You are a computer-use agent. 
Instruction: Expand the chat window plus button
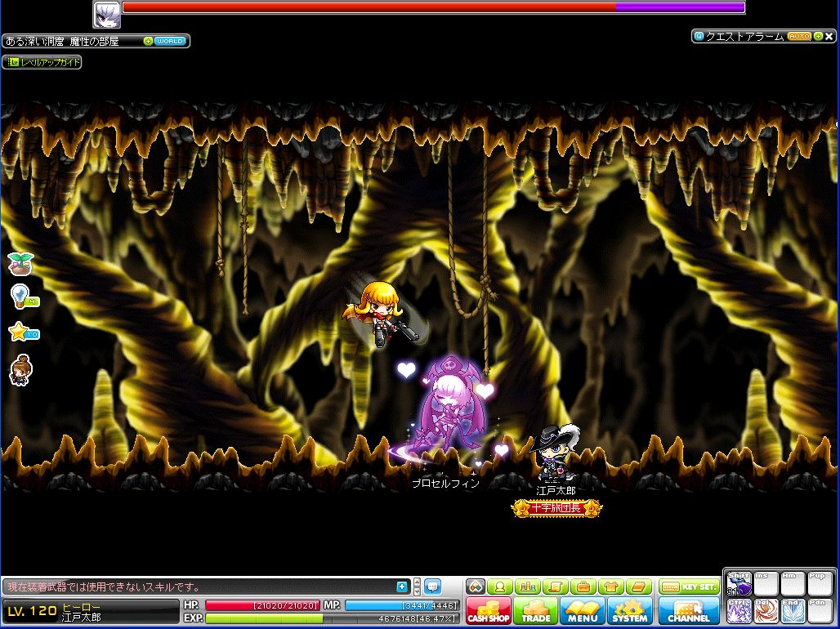(402, 587)
